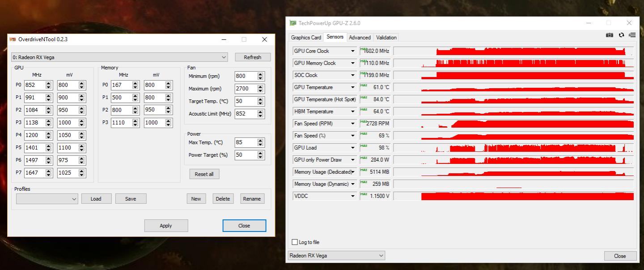
Task: Adjust the GPU P1 MHz spinner
Action: point(49,98)
